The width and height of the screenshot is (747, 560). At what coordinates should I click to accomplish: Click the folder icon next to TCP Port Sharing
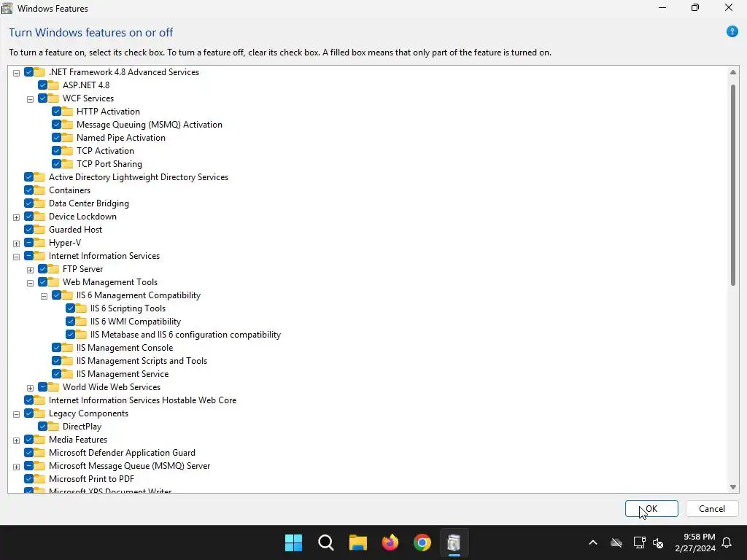pyautogui.click(x=67, y=164)
